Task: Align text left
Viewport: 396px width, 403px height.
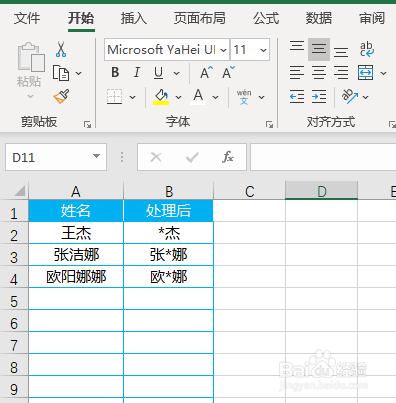Action: [297, 72]
